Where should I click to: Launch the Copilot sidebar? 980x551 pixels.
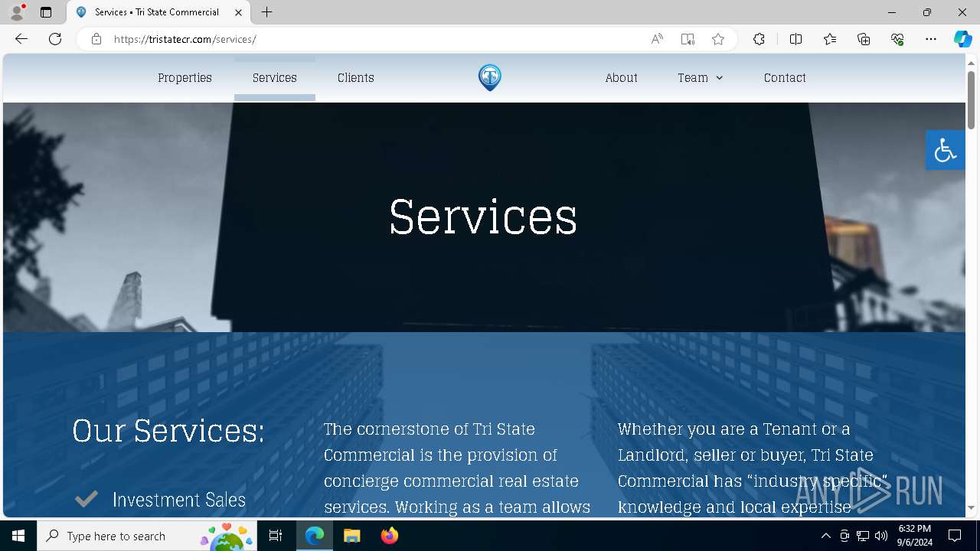point(962,39)
